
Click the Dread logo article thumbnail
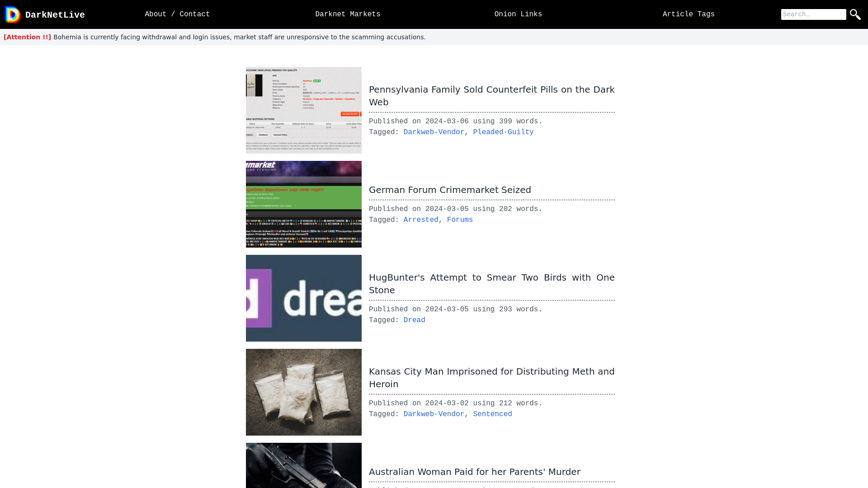[x=304, y=298]
